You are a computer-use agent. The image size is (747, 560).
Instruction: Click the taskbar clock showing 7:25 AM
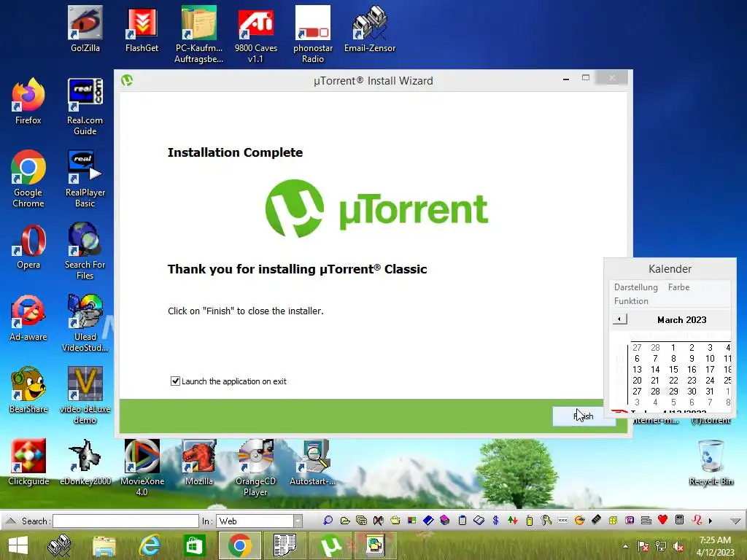tap(715, 545)
